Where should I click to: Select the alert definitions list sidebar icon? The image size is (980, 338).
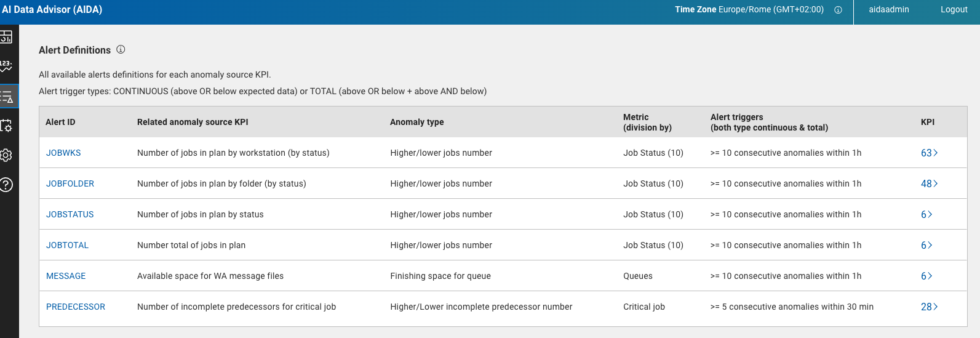(7, 97)
